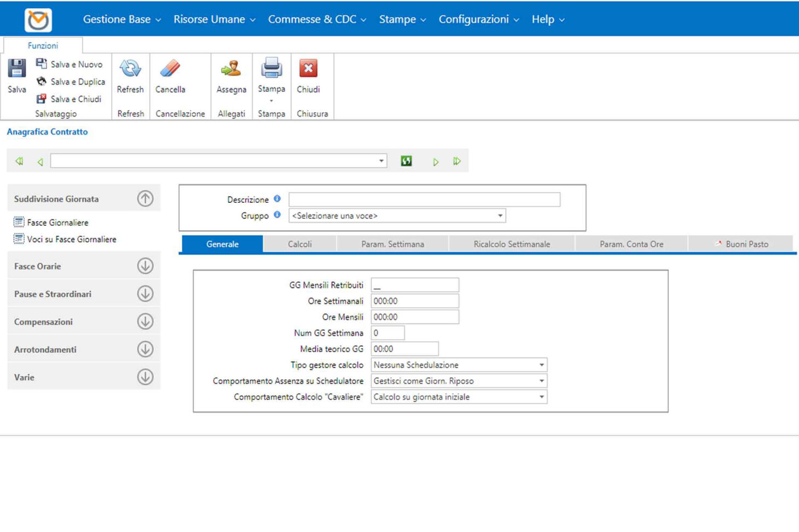Click Ore Mensili field
799x532 pixels.
[x=415, y=317]
